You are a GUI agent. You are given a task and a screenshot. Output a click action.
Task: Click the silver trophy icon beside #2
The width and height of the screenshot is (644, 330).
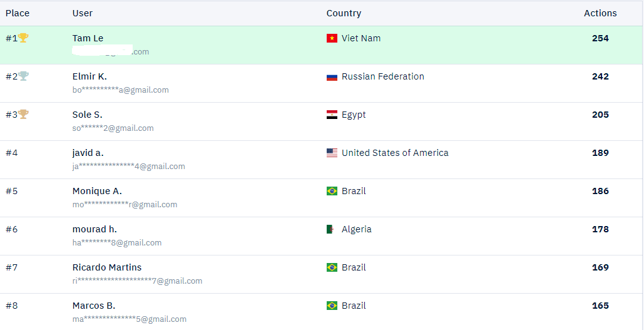pos(23,76)
